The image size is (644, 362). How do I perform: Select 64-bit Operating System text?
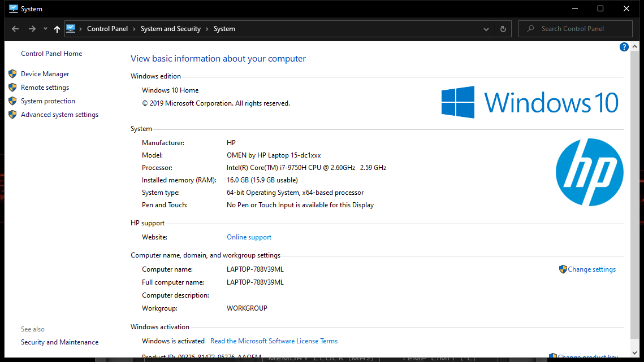tap(295, 193)
